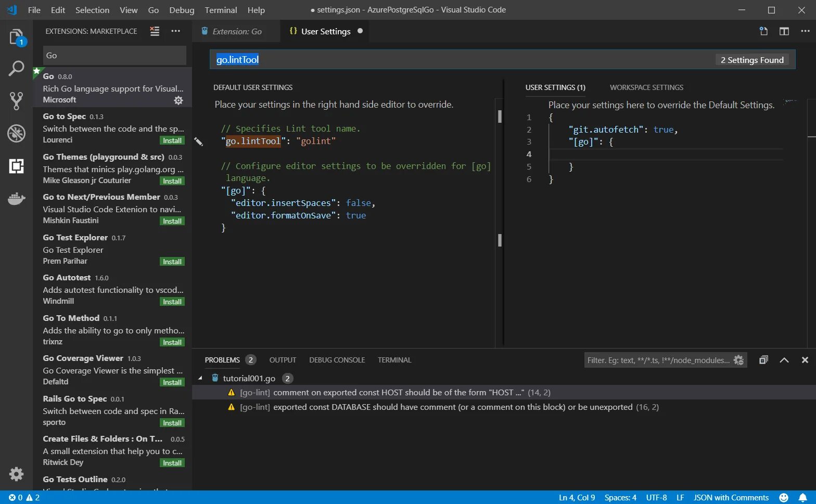
Task: Click UTF-8 encoding in status bar
Action: (x=656, y=498)
